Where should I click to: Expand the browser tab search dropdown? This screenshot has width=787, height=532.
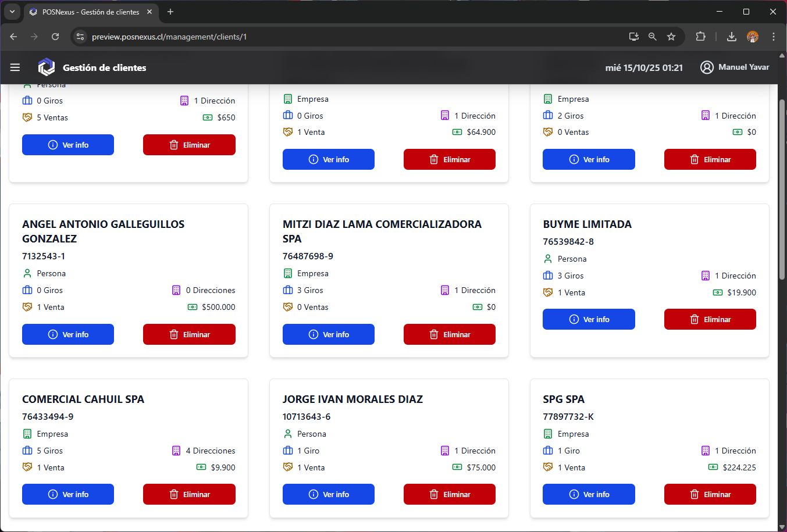(12, 12)
